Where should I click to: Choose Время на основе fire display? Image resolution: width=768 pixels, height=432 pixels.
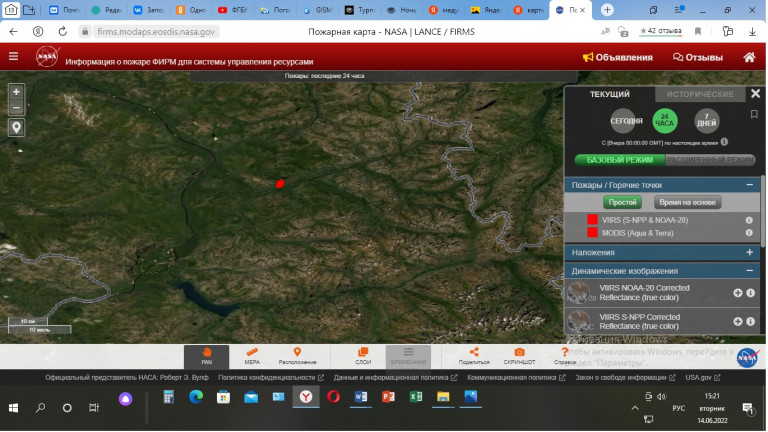tap(687, 202)
